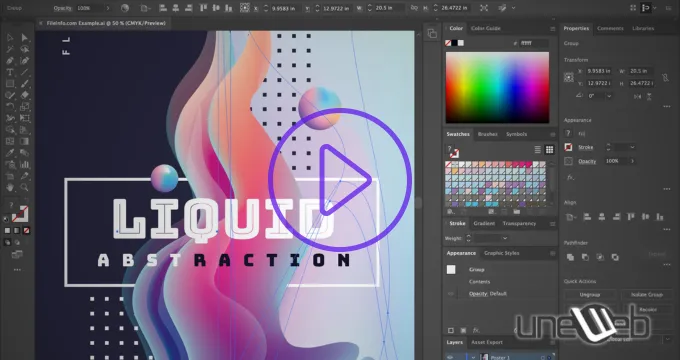Click the large video play button
This screenshot has height=360, width=680.
tap(340, 180)
